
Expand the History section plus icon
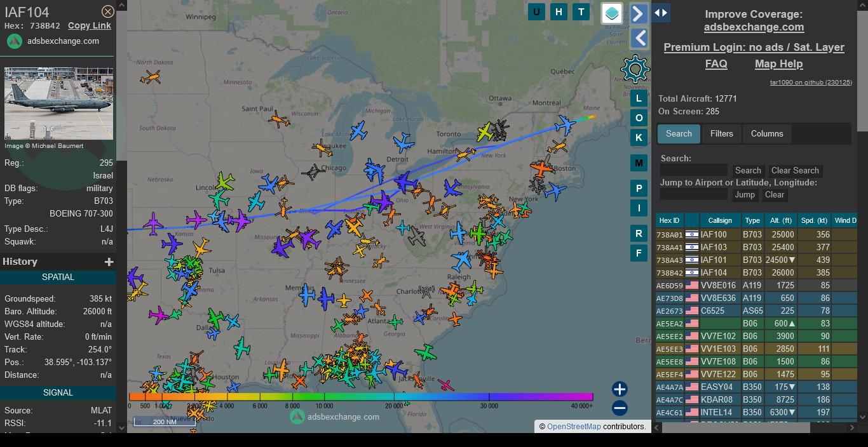click(109, 262)
